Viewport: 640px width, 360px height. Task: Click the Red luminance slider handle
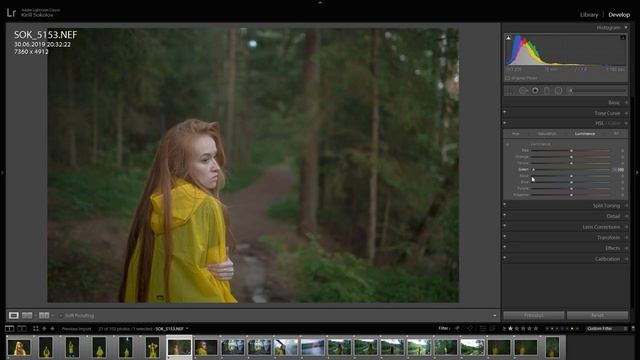pyautogui.click(x=571, y=151)
